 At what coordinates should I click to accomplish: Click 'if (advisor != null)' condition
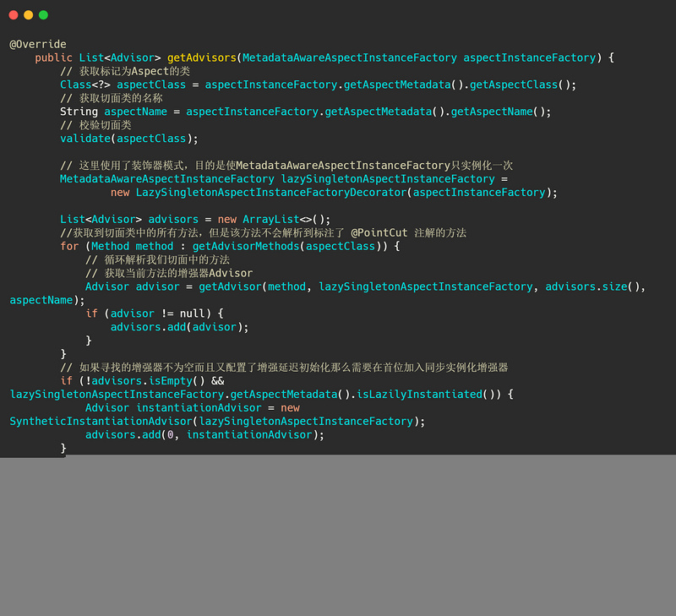148,313
